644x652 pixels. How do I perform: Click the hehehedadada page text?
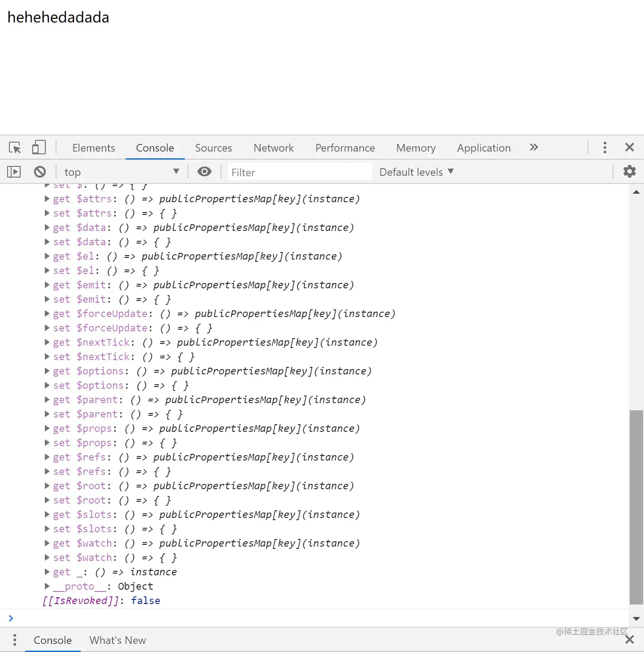click(x=58, y=17)
